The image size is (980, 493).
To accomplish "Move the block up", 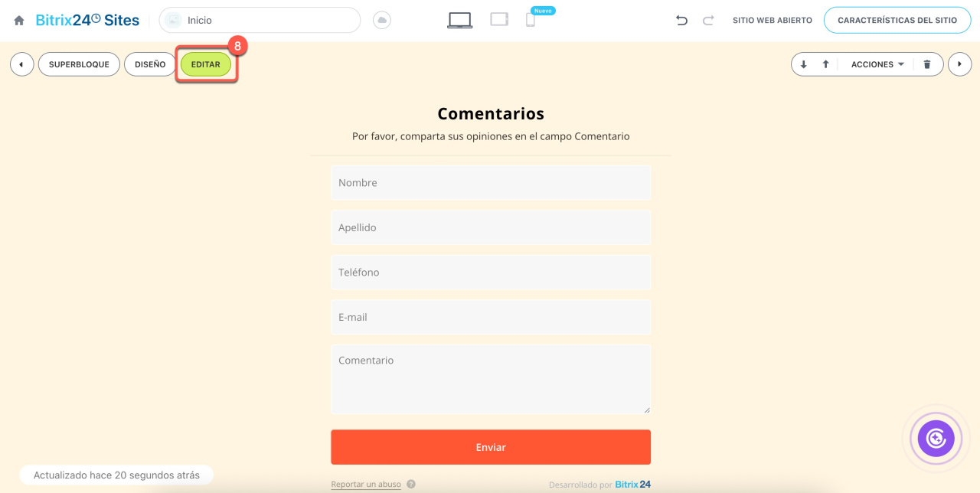I will point(825,64).
